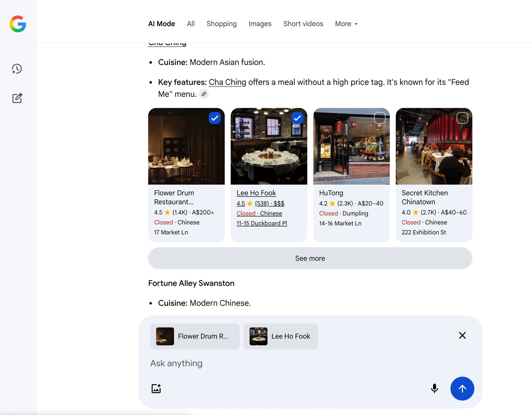Attach an image using the add-image icon
The height and width of the screenshot is (415, 532).
coord(156,388)
